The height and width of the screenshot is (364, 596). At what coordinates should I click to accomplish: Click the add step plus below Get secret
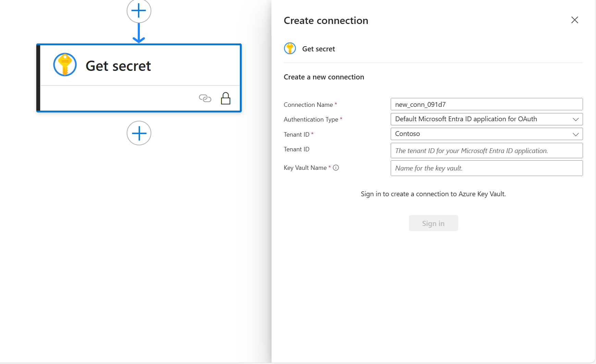pos(139,133)
